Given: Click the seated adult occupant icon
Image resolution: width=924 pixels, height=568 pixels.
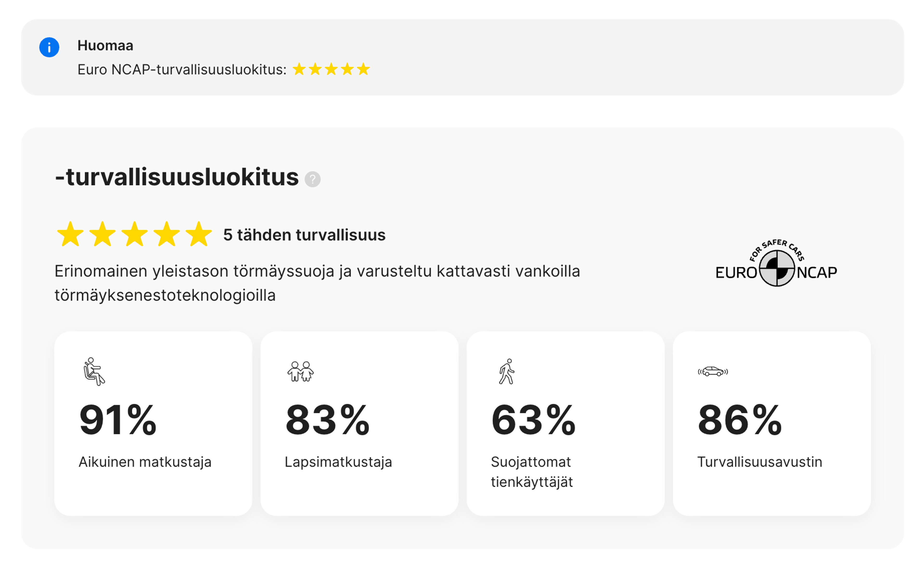Looking at the screenshot, I should (x=94, y=372).
